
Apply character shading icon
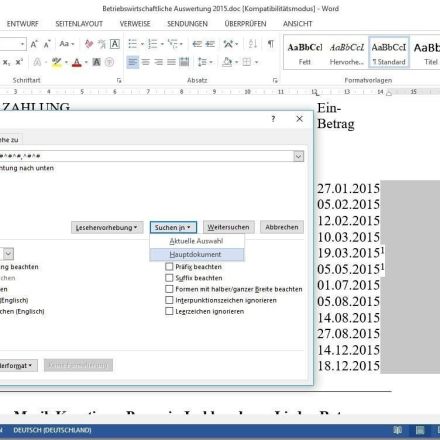click(x=96, y=62)
